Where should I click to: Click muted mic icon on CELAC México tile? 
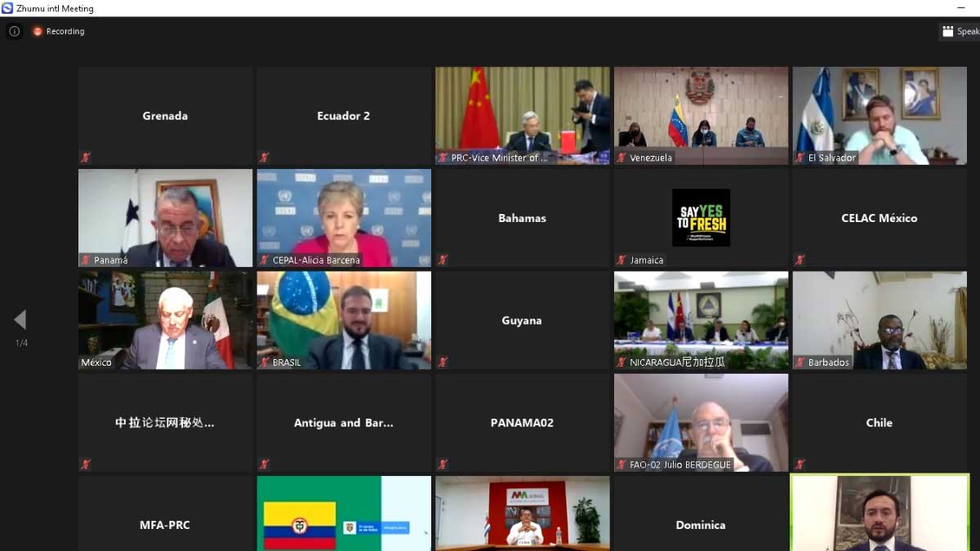click(800, 260)
